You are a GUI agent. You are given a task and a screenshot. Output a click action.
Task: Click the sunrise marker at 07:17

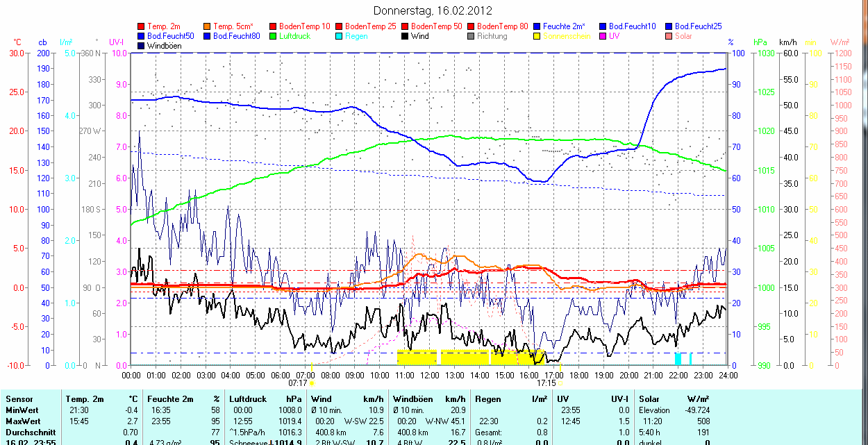click(311, 383)
